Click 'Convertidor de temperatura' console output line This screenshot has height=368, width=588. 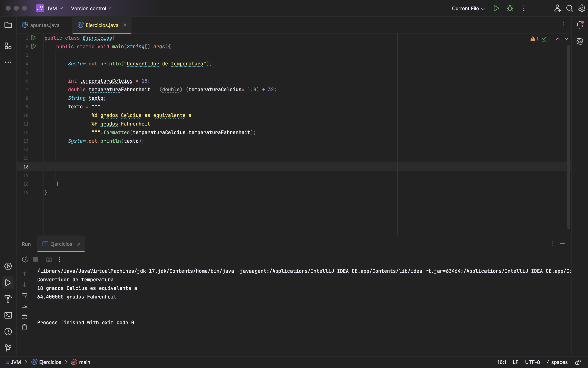pyautogui.click(x=75, y=280)
